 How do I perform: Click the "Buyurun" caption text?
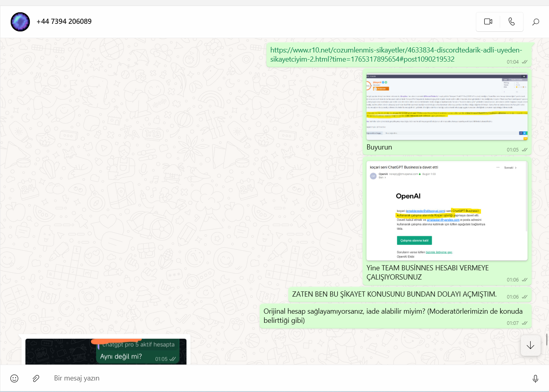click(379, 147)
